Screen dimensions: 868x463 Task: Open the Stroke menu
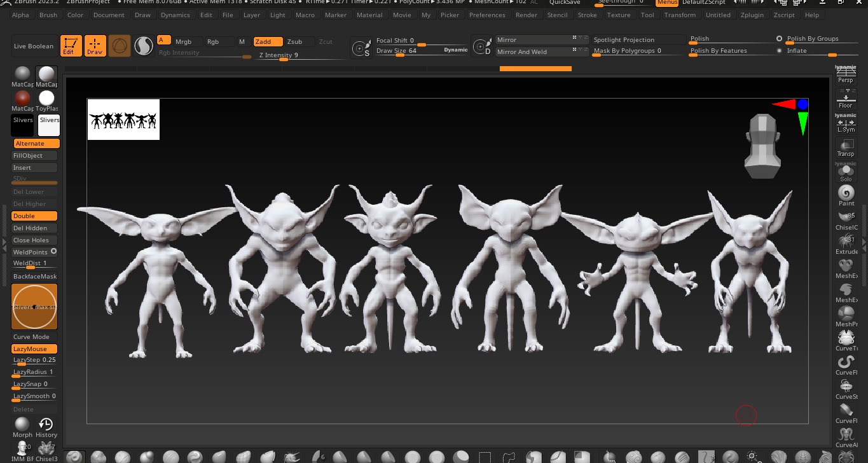pos(587,15)
